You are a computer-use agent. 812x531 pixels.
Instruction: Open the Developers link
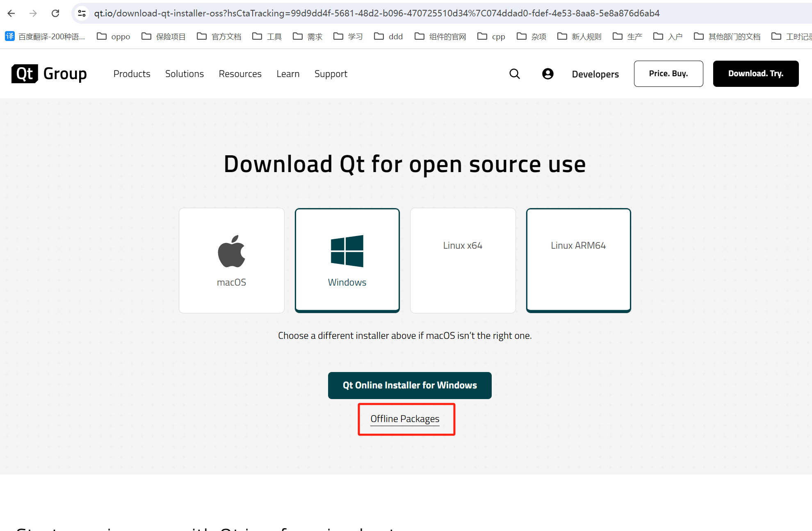[x=595, y=74]
